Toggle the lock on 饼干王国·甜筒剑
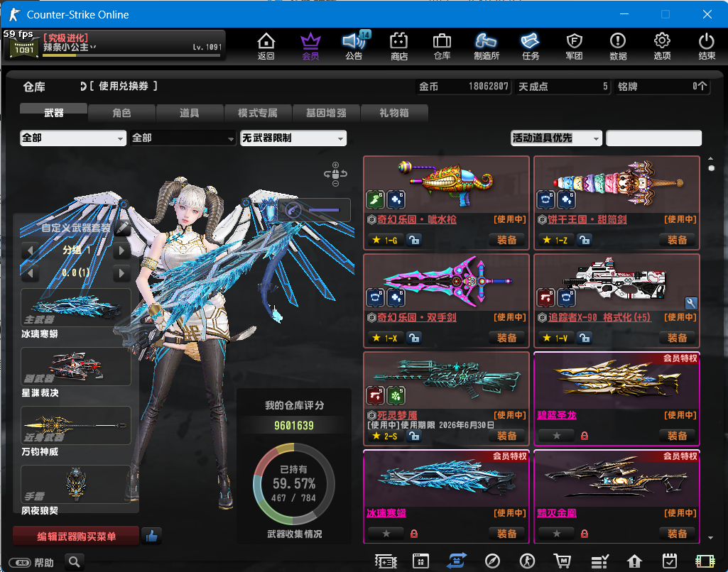The height and width of the screenshot is (572, 728). pyautogui.click(x=585, y=240)
